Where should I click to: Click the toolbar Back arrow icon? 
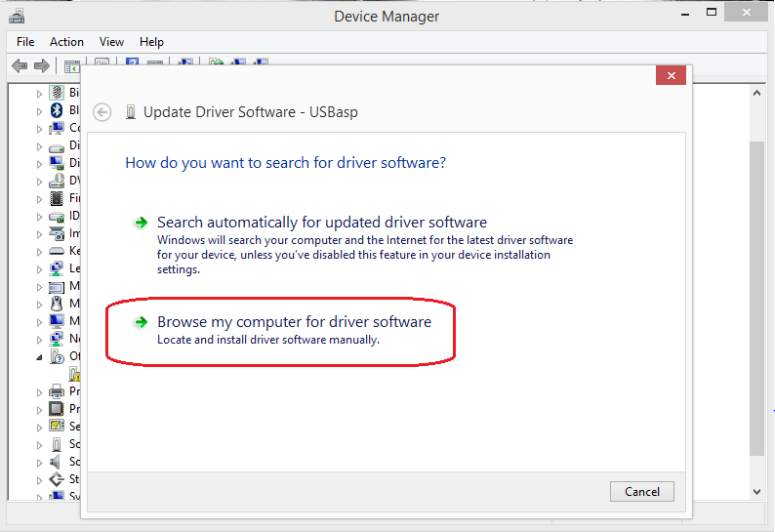(19, 66)
